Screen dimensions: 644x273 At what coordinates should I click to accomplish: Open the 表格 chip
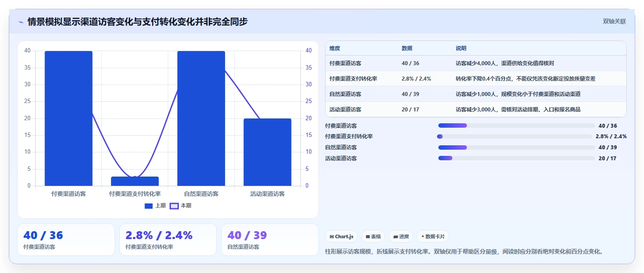[x=373, y=236]
